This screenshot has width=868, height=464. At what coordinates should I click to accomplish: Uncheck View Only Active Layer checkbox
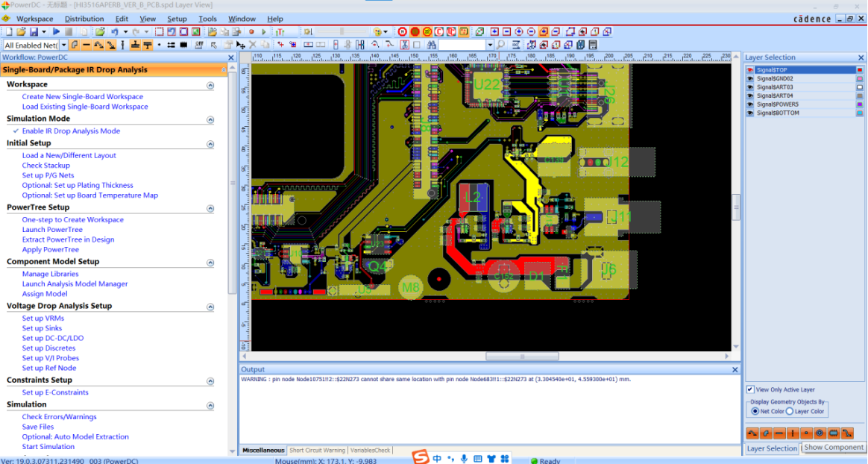[x=750, y=389]
